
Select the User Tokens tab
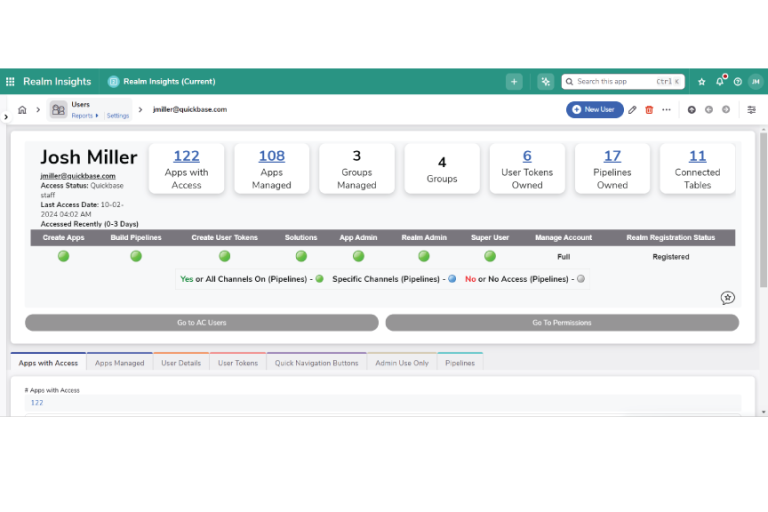tap(238, 363)
